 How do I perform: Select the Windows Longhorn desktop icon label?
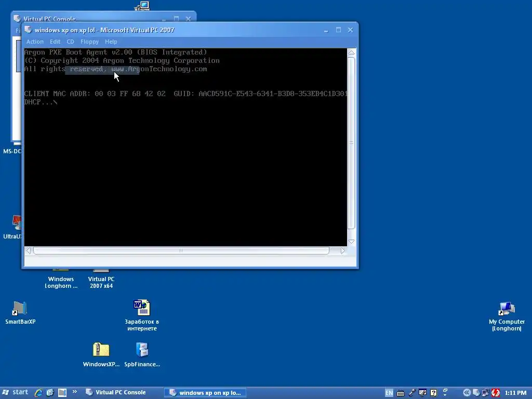pos(61,282)
